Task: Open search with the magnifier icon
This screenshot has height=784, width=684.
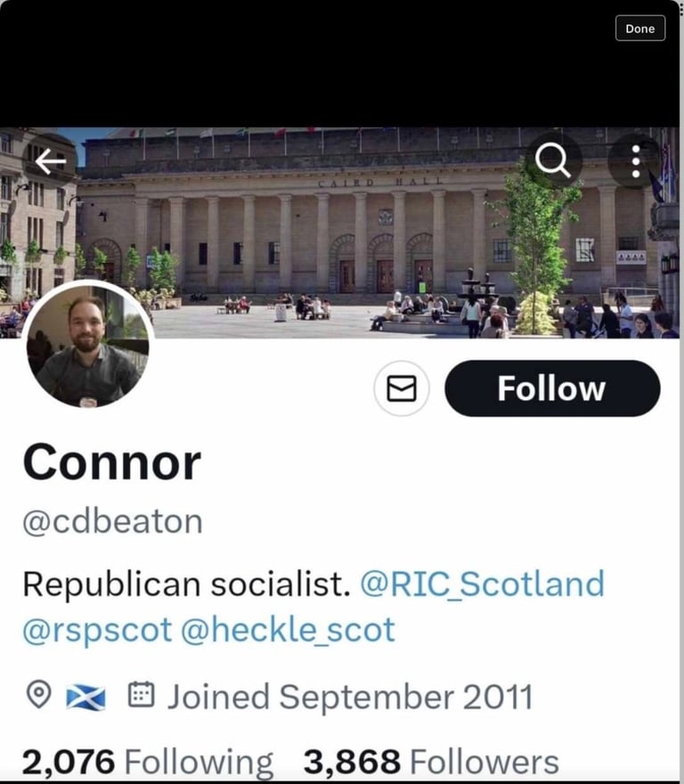Action: coord(553,161)
